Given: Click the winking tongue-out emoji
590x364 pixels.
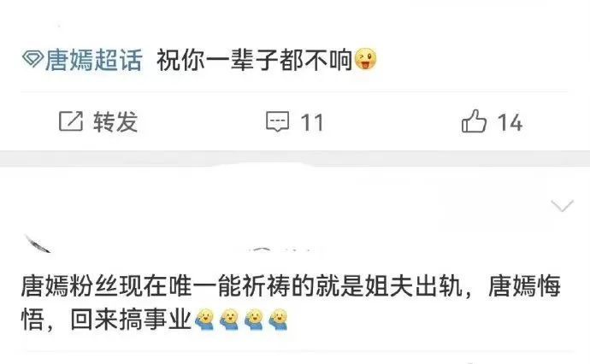Looking at the screenshot, I should click(365, 59).
